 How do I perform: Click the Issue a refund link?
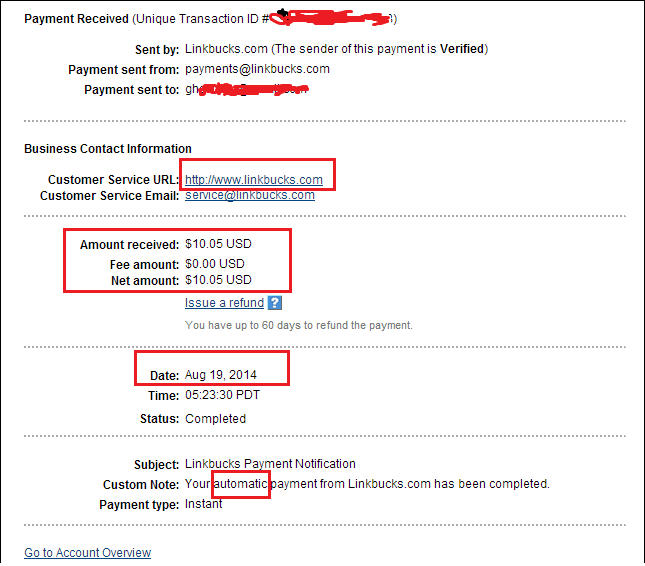coord(224,303)
